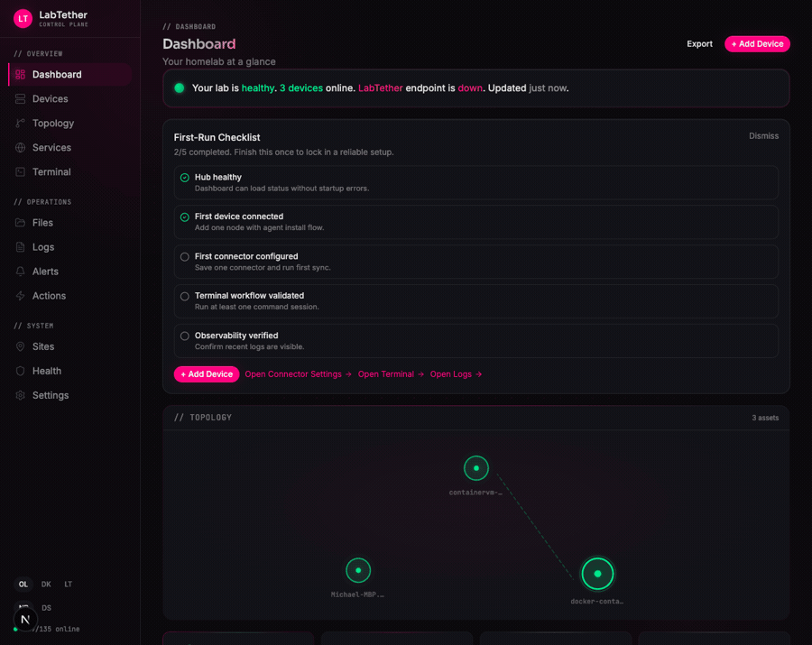Click the Health shield icon
Screen dimensions: 812x645
(x=20, y=371)
